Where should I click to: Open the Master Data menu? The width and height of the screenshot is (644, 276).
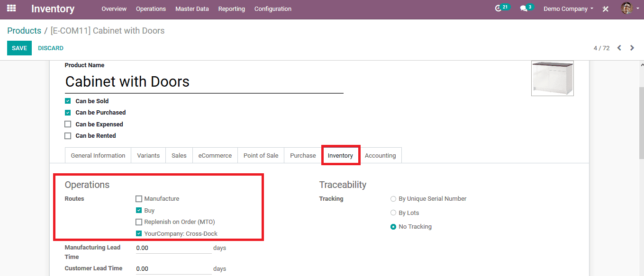192,9
